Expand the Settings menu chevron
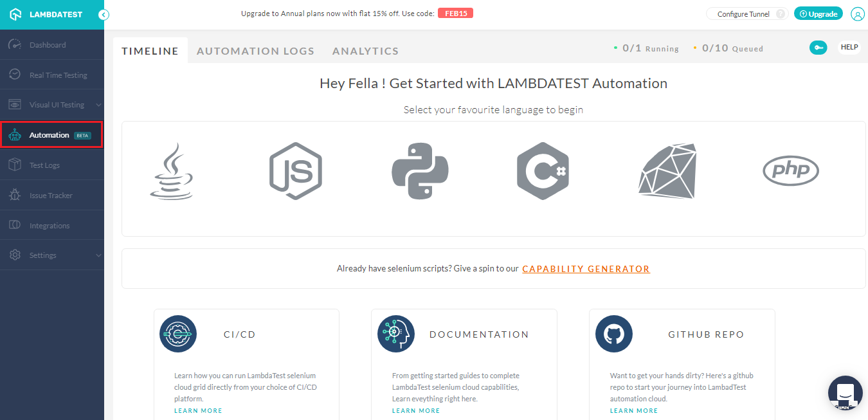Screen dimensions: 868x420 point(98,255)
